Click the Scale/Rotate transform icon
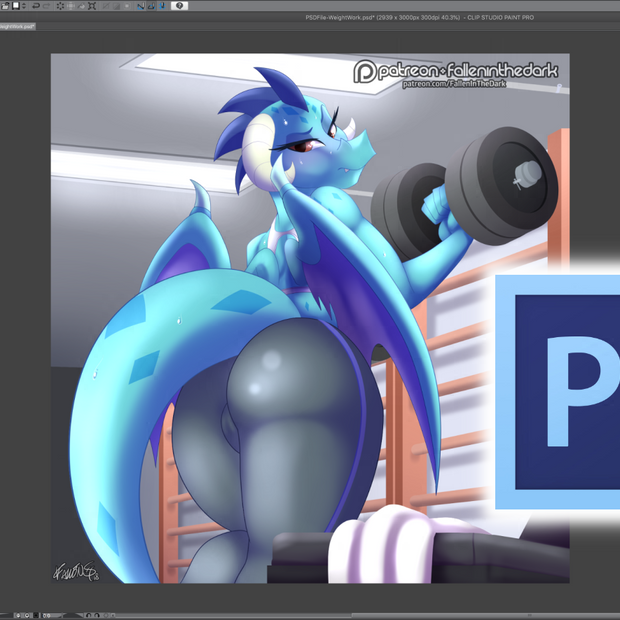The width and height of the screenshot is (620, 620). click(x=92, y=6)
